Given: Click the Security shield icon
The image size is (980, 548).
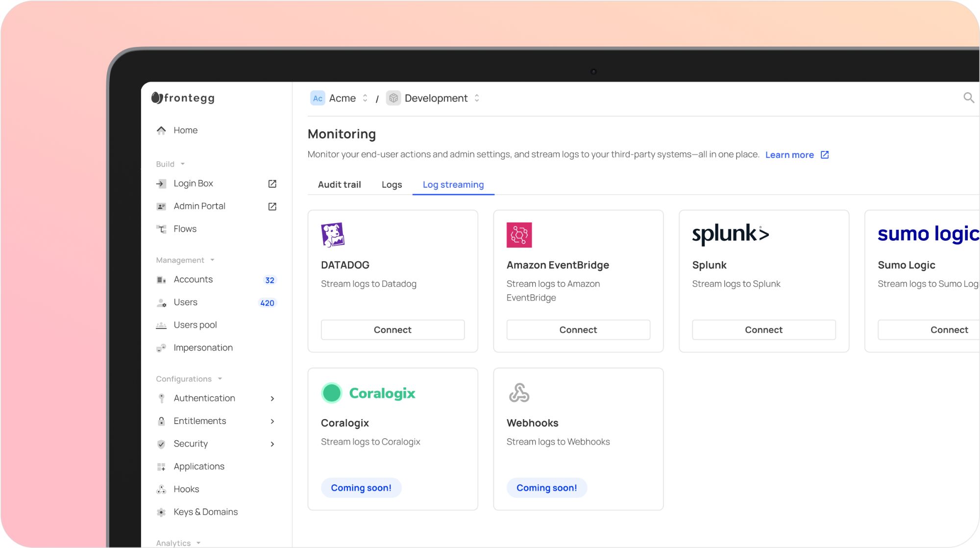Looking at the screenshot, I should [161, 444].
